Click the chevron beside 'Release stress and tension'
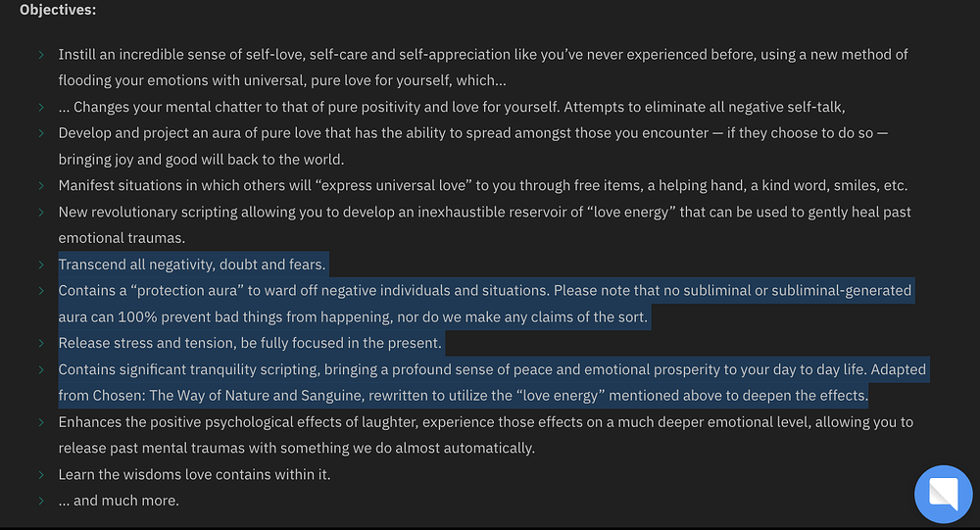980x530 pixels. point(41,343)
